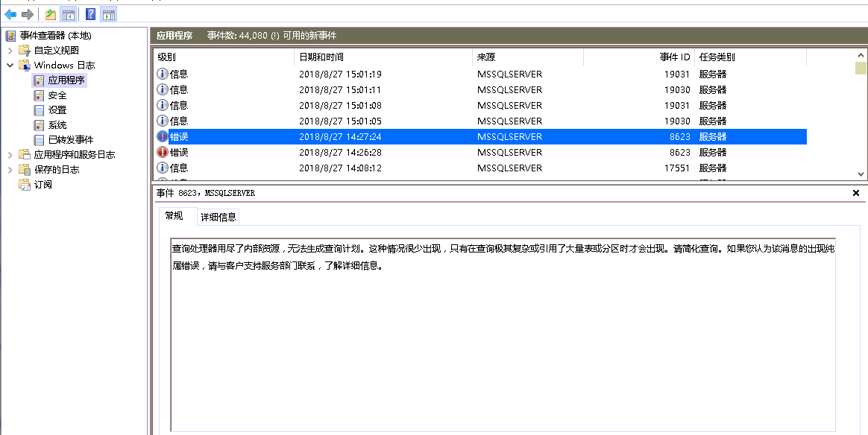Click the 事件 8623, MSSQLSERVER pane title
The width and height of the screenshot is (868, 435).
(205, 193)
